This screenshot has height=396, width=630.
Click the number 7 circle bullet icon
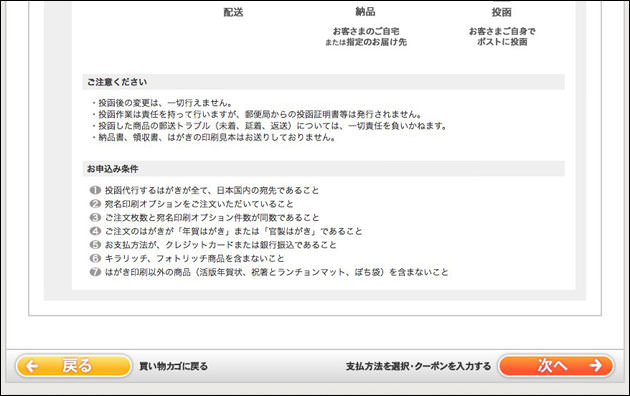click(x=95, y=272)
